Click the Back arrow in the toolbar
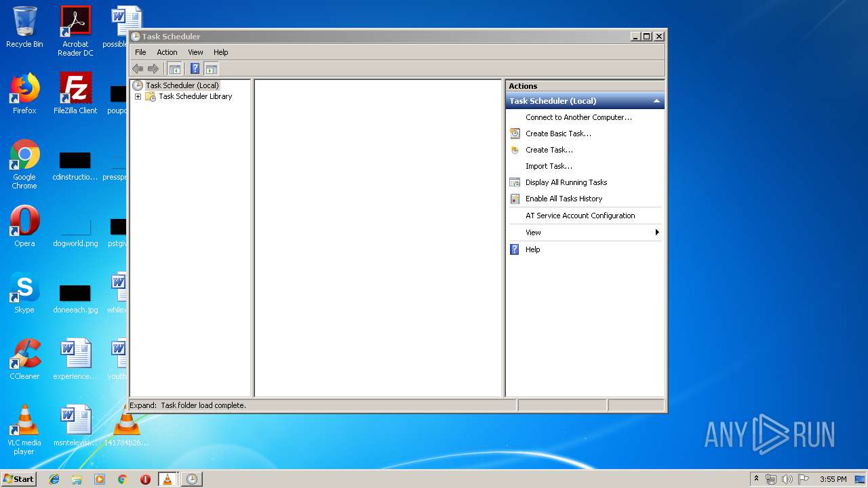The width and height of the screenshot is (868, 488). [x=138, y=68]
